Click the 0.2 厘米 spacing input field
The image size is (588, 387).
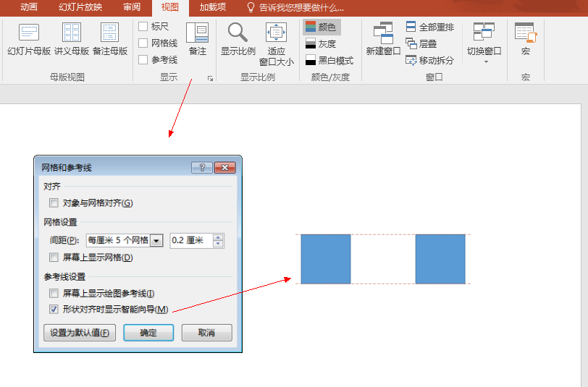point(192,240)
